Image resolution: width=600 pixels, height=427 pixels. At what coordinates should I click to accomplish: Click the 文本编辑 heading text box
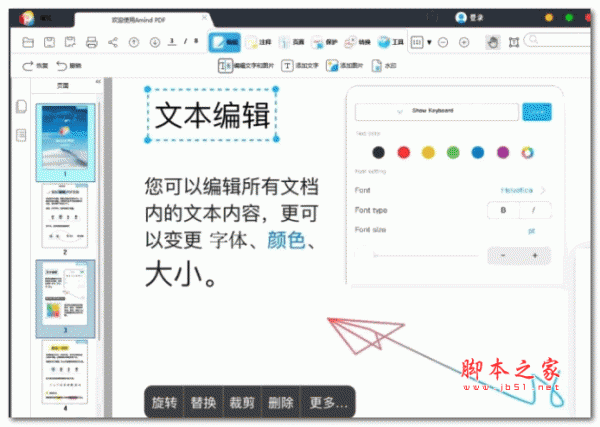pos(212,115)
